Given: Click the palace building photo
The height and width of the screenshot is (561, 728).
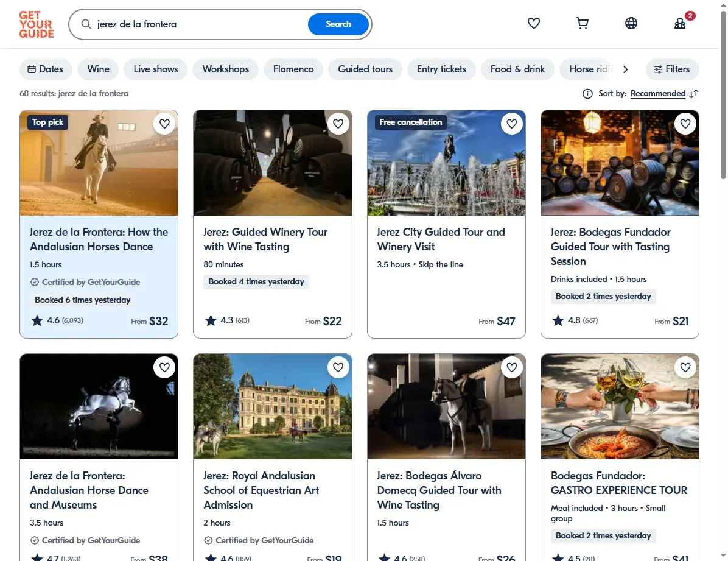Looking at the screenshot, I should pos(273,406).
